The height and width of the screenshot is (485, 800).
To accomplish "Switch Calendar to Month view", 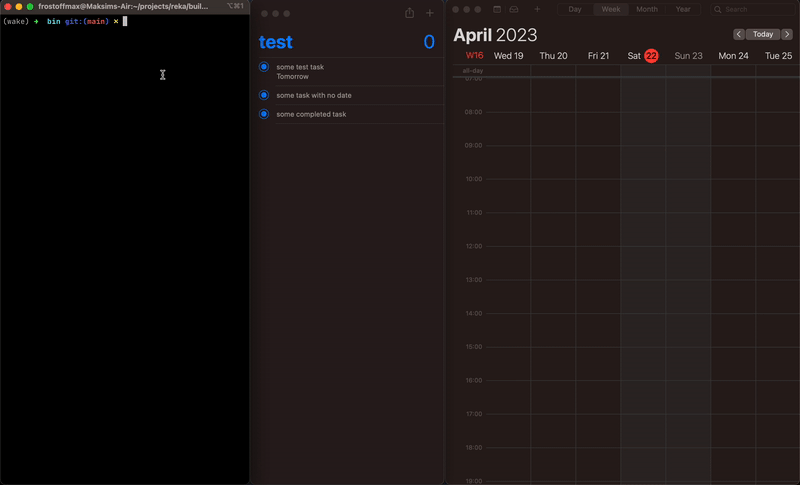I will 647,9.
